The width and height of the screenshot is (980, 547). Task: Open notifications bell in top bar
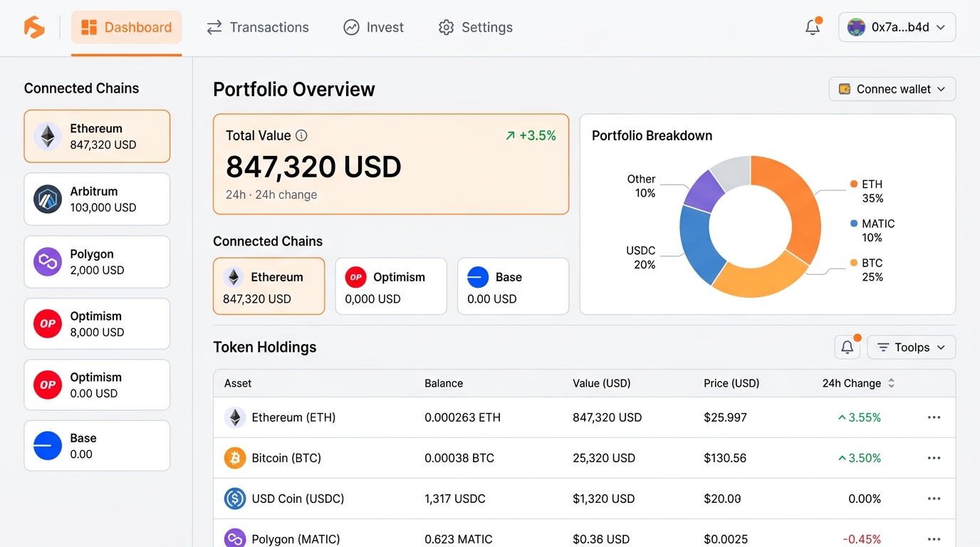[x=813, y=27]
